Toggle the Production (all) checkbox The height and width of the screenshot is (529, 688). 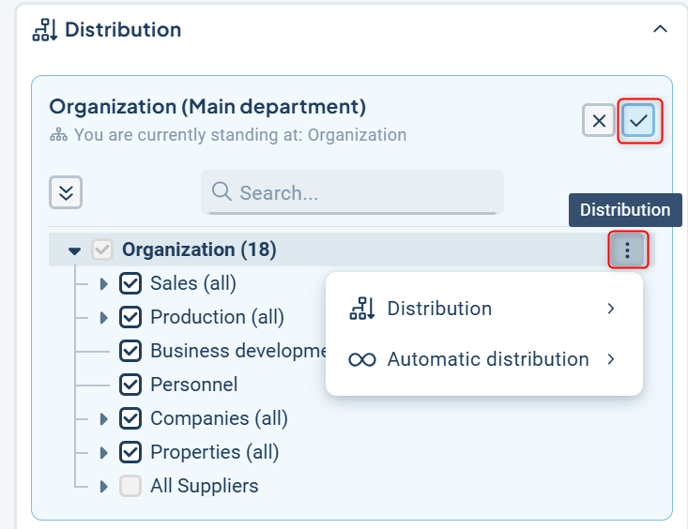tap(130, 318)
